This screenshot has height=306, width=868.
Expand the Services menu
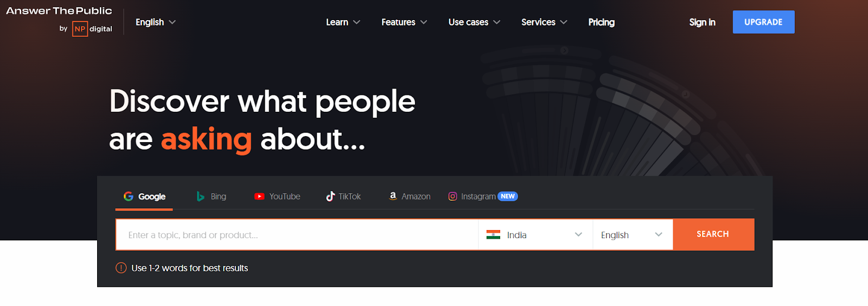click(544, 22)
